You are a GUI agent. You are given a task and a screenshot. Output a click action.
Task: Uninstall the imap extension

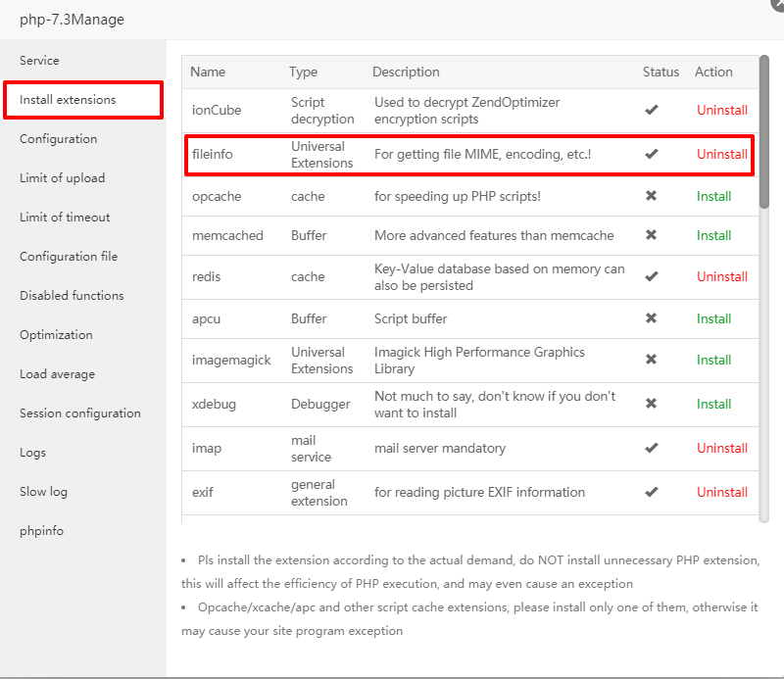(x=721, y=448)
